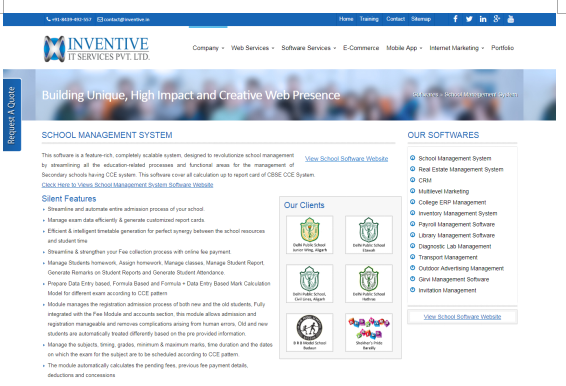Screen dimensions: 566x386
Task: Click Delhi Public School Civil Lines Aligarh logo
Action: (310, 283)
